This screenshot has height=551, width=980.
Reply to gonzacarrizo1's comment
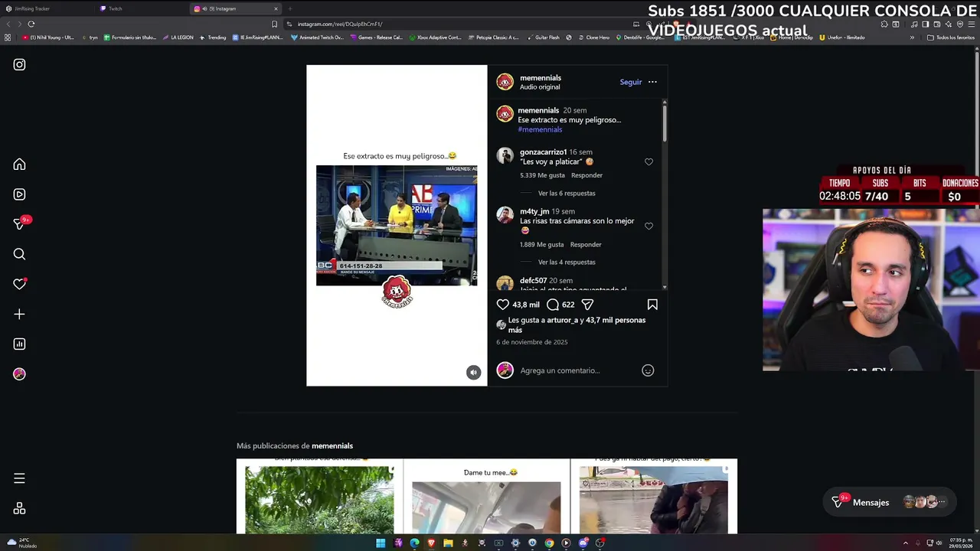click(x=586, y=175)
